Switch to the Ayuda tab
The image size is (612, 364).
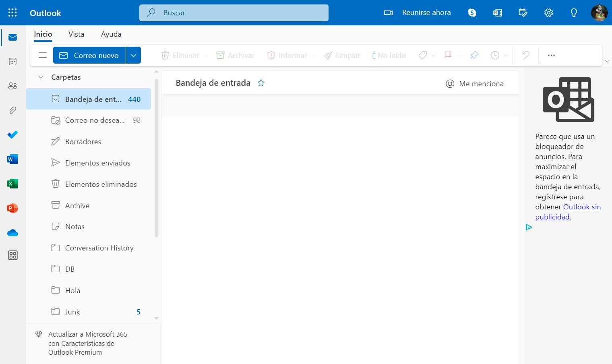[x=111, y=34]
